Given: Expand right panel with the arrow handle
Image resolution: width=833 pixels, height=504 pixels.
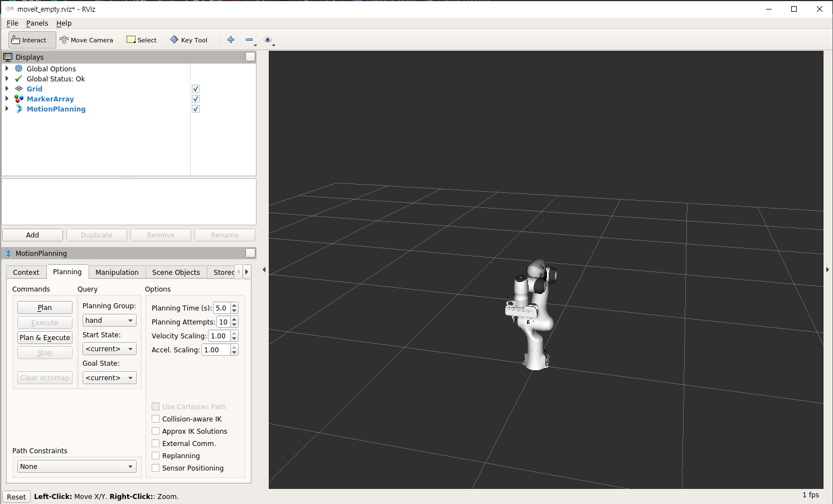Looking at the screenshot, I should [x=827, y=270].
